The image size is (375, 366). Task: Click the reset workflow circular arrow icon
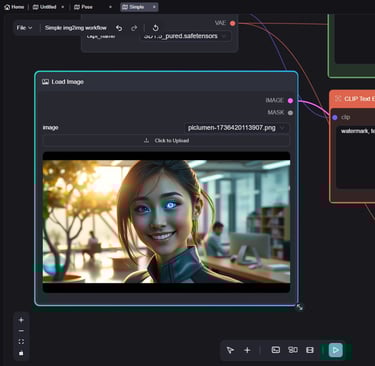pyautogui.click(x=155, y=28)
